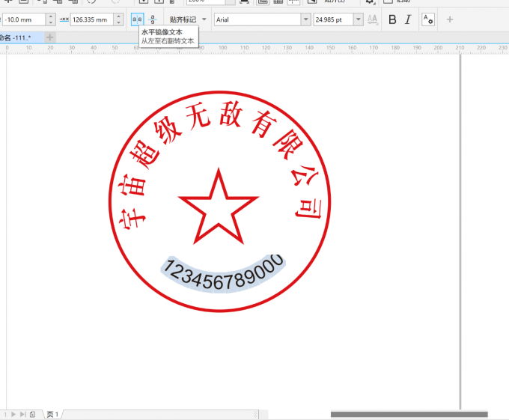Click the 24.985 pt font size field
The image size is (509, 420).
click(x=333, y=19)
